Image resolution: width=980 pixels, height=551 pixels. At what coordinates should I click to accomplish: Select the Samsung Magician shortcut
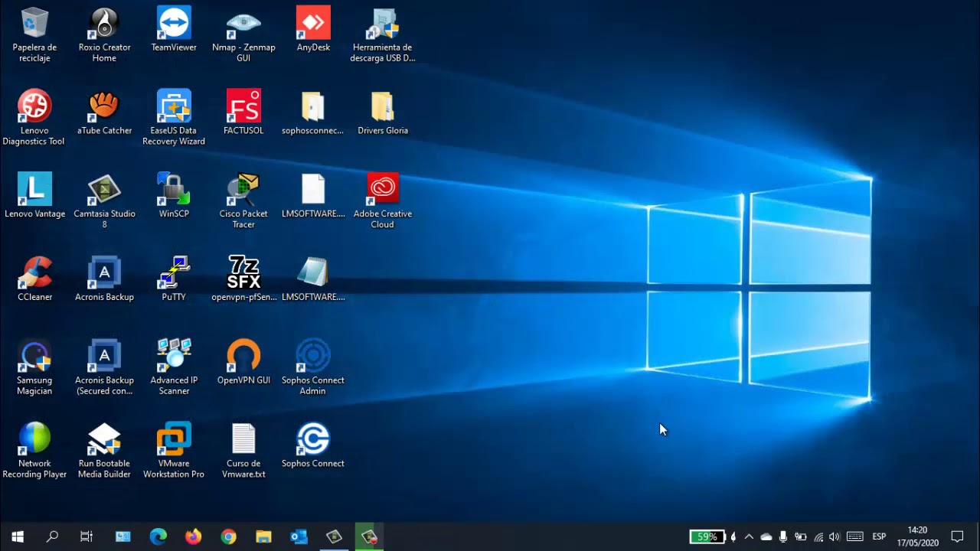pos(34,368)
